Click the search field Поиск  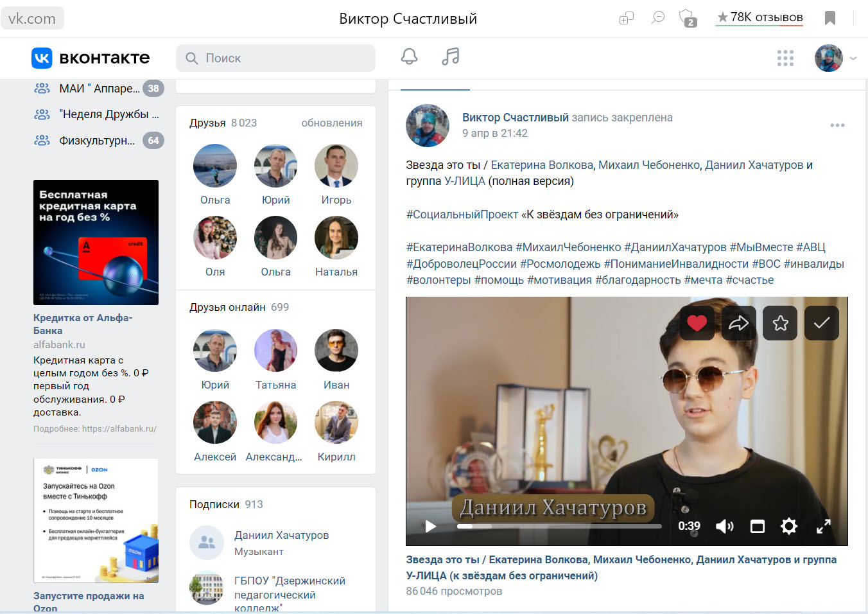(x=275, y=58)
